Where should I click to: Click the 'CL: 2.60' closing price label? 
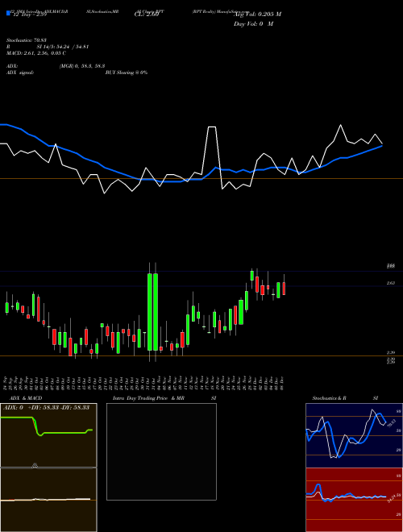click(147, 15)
